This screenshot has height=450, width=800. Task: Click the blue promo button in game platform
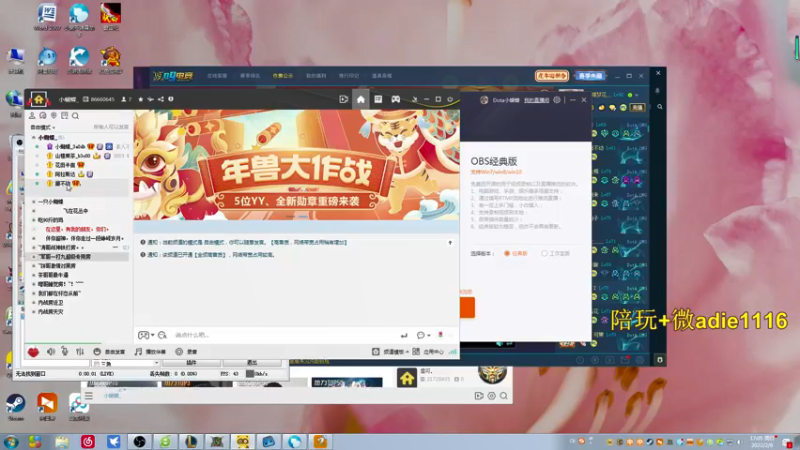(x=590, y=76)
